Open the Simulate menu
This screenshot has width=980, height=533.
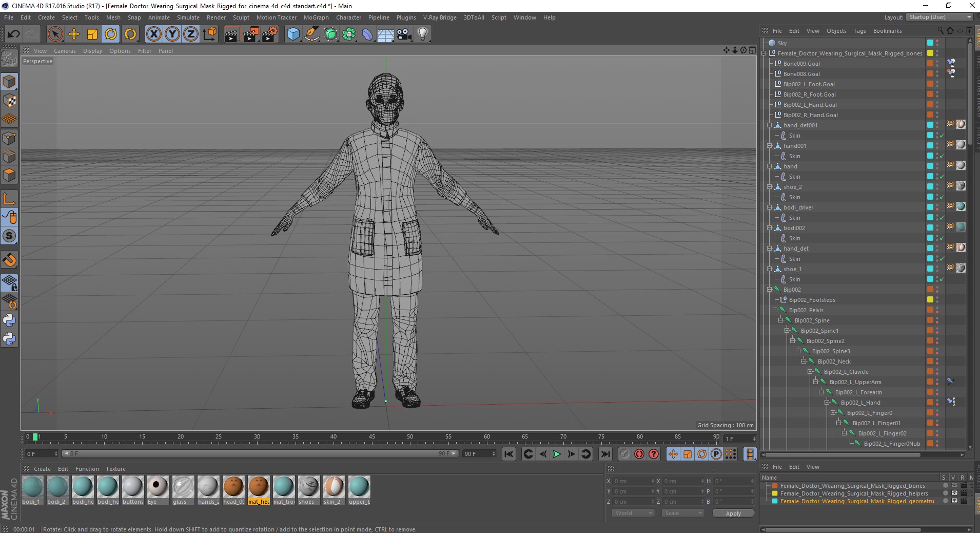tap(188, 17)
